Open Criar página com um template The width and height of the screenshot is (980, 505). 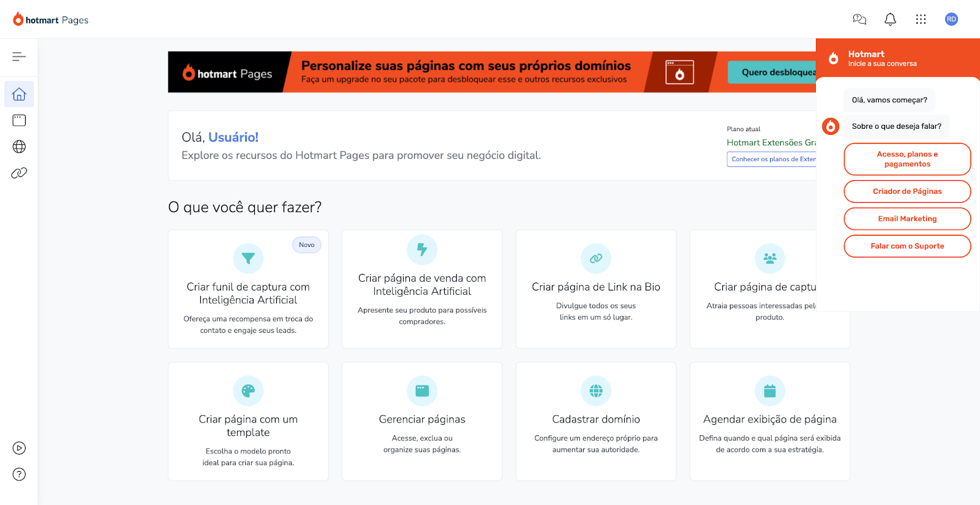(248, 422)
